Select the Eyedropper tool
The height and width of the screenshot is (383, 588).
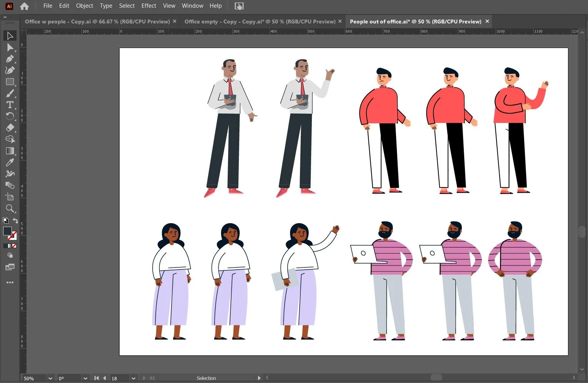pos(10,162)
